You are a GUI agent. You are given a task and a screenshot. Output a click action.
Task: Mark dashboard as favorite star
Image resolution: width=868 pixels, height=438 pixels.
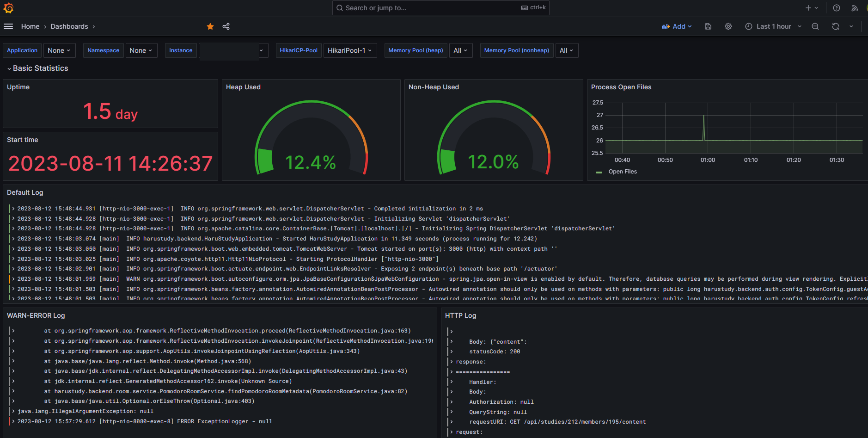click(210, 26)
